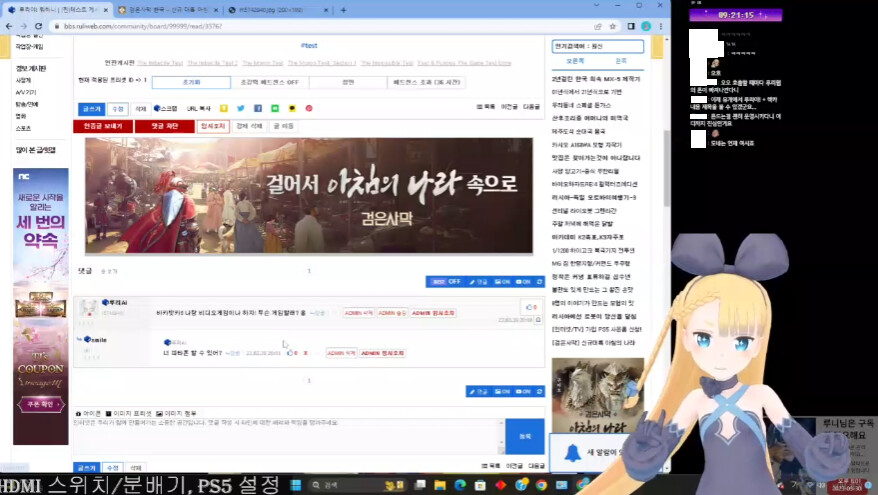The image size is (878, 495).
Task: Open Chrome three-dot menu
Action: [661, 26]
